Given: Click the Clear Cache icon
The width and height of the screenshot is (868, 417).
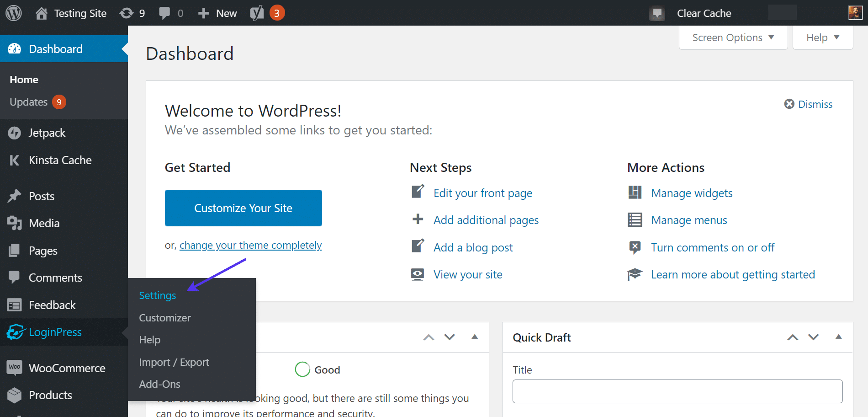Looking at the screenshot, I should click(657, 13).
